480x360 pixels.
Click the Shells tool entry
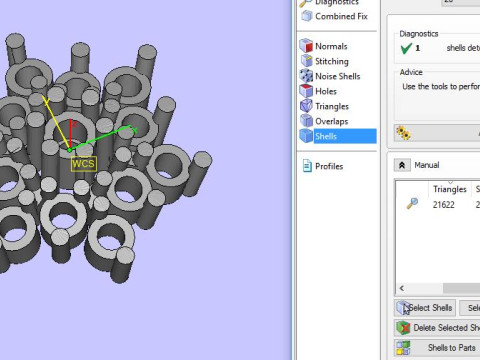(x=338, y=136)
